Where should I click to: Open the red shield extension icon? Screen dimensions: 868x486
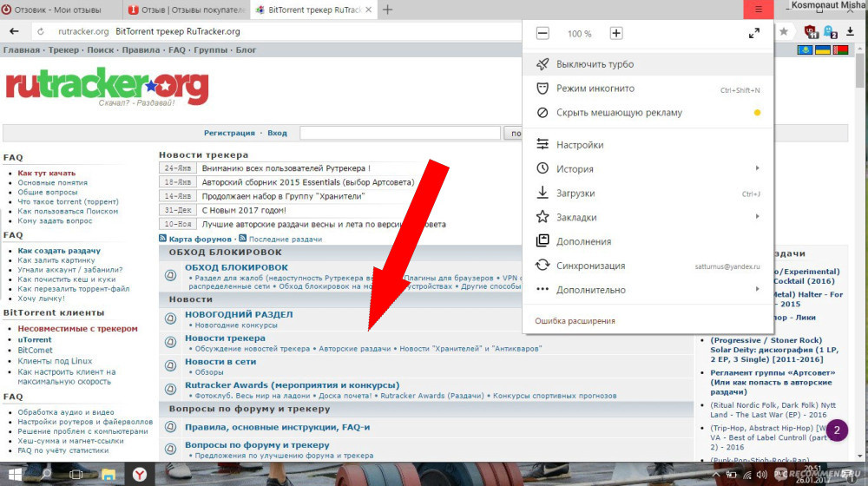click(811, 32)
